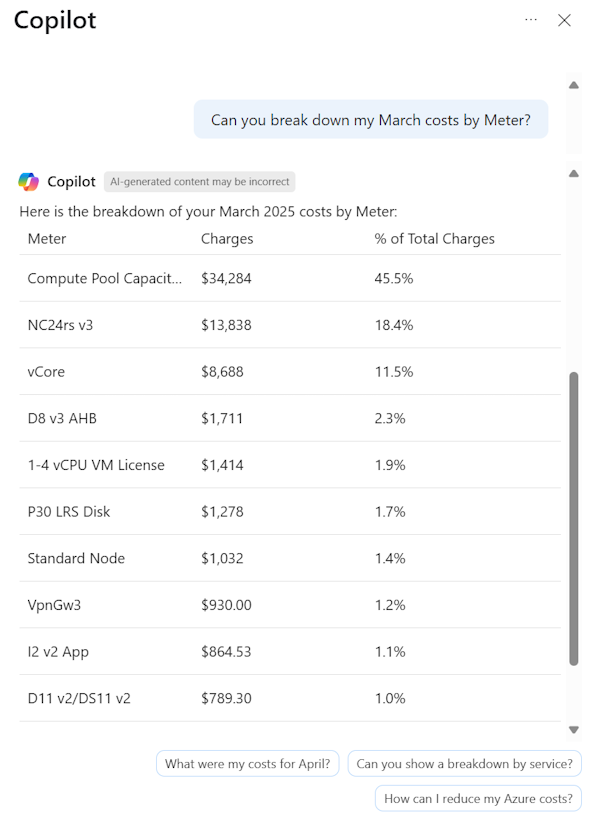Click the outer scroll up arrow

(x=574, y=85)
